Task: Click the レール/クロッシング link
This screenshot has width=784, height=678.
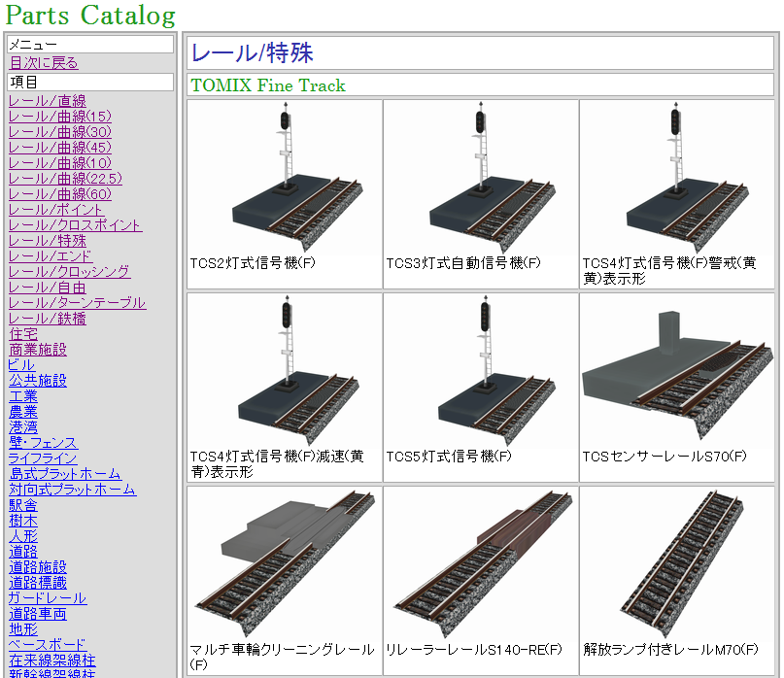Action: (70, 272)
